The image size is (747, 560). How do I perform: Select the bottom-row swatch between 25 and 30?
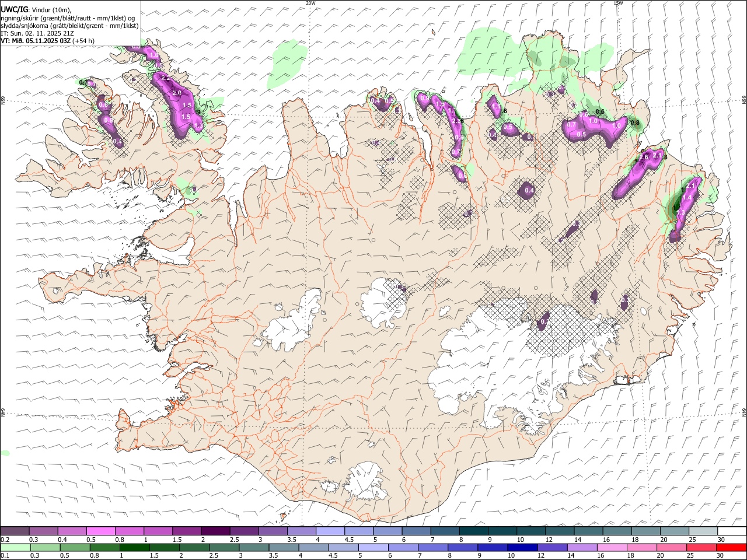701,547
